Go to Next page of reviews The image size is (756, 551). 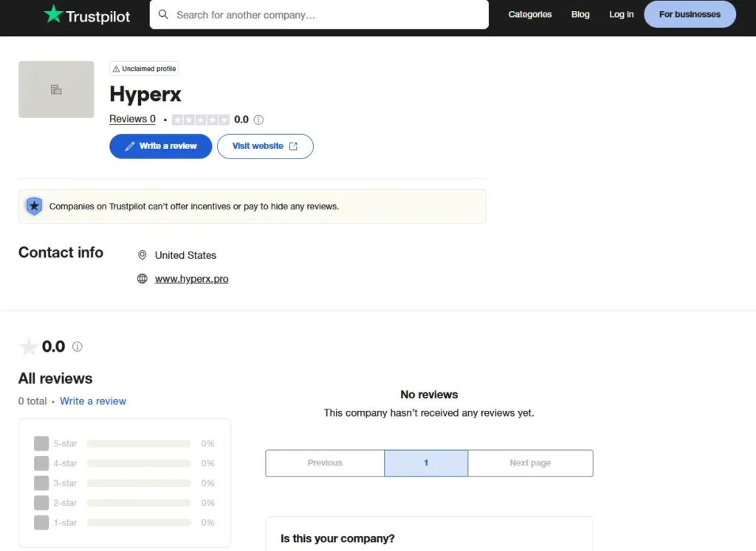pos(530,463)
